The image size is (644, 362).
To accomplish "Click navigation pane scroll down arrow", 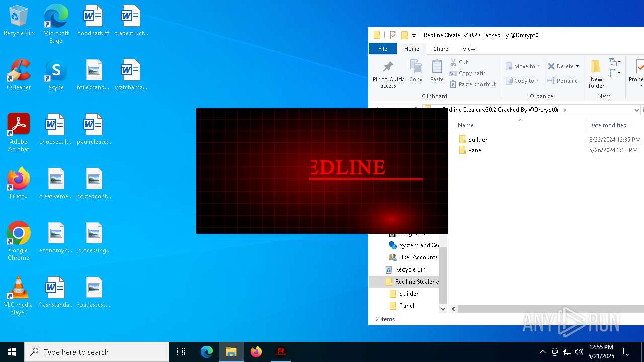I will [443, 309].
